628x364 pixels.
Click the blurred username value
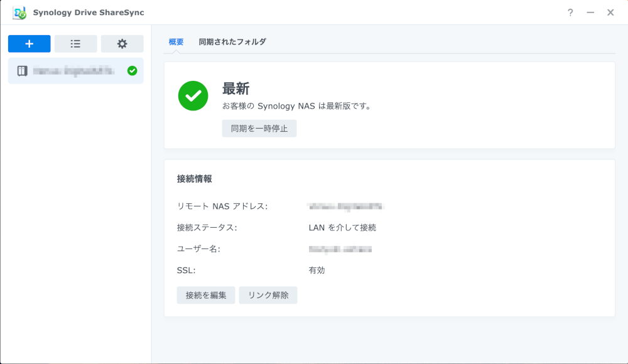[340, 249]
